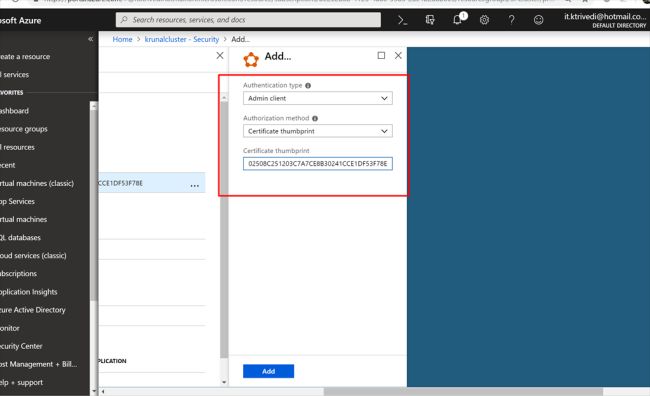
Task: Show info tooltip for Authentication type
Action: coord(308,85)
